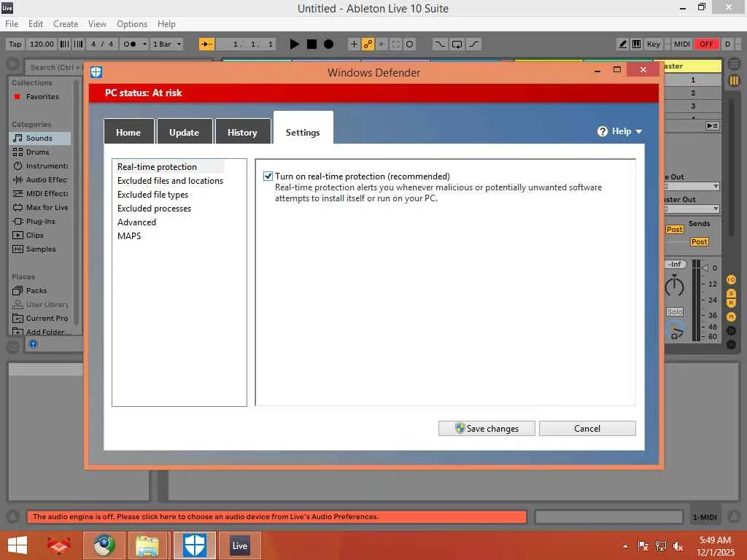Click the muted speaker tray icon
Viewport: 747px width, 560px height.
tap(678, 546)
